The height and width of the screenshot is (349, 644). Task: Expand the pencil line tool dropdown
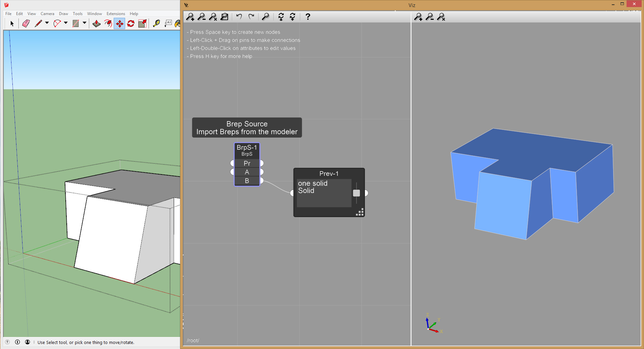pyautogui.click(x=47, y=23)
